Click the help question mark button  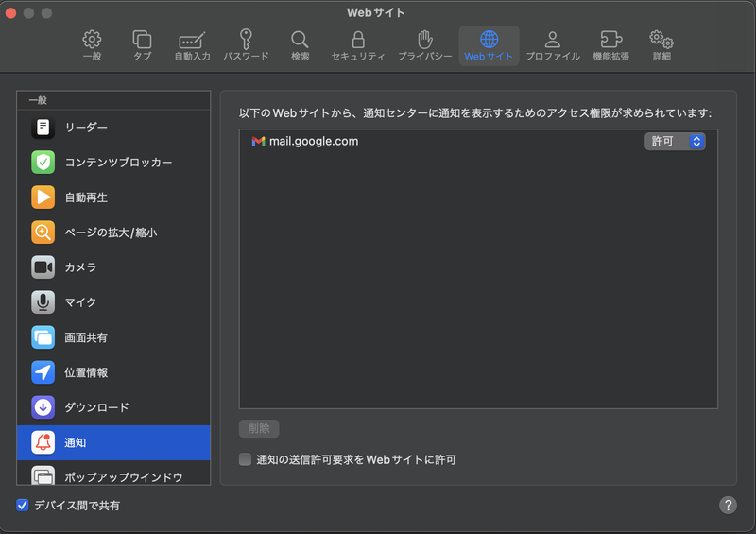click(x=728, y=505)
